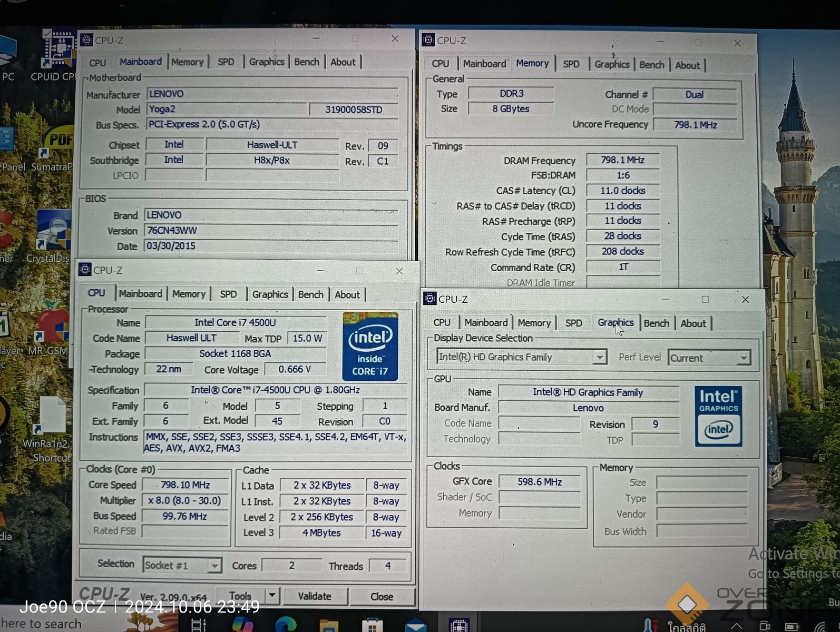Click the motherboard model field Yoga2
840x632 pixels.
[227, 109]
